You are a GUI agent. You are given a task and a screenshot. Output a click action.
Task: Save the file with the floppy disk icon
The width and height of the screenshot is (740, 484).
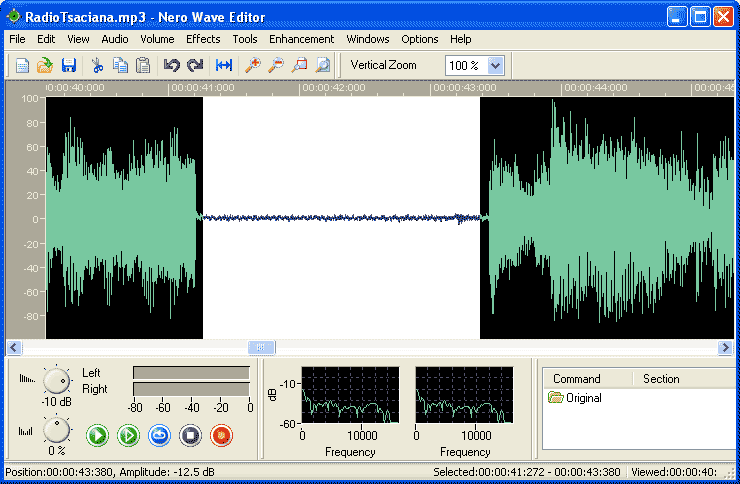coord(69,65)
